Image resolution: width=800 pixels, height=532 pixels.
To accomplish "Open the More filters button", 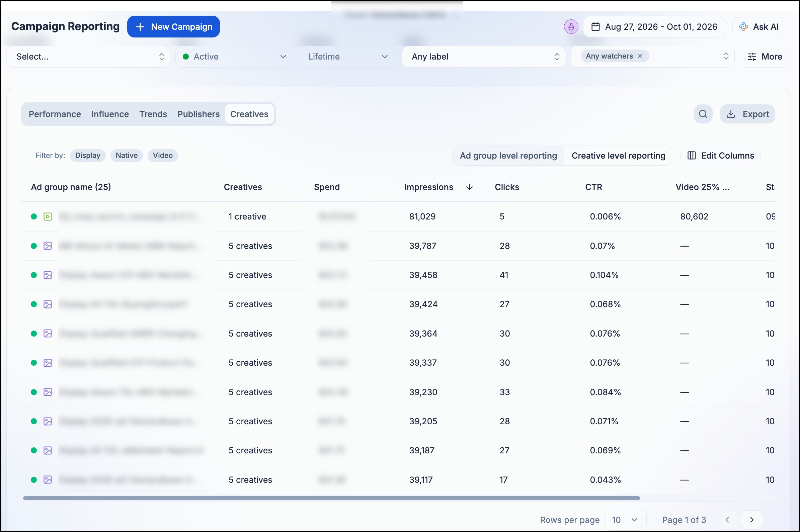I will 765,57.
